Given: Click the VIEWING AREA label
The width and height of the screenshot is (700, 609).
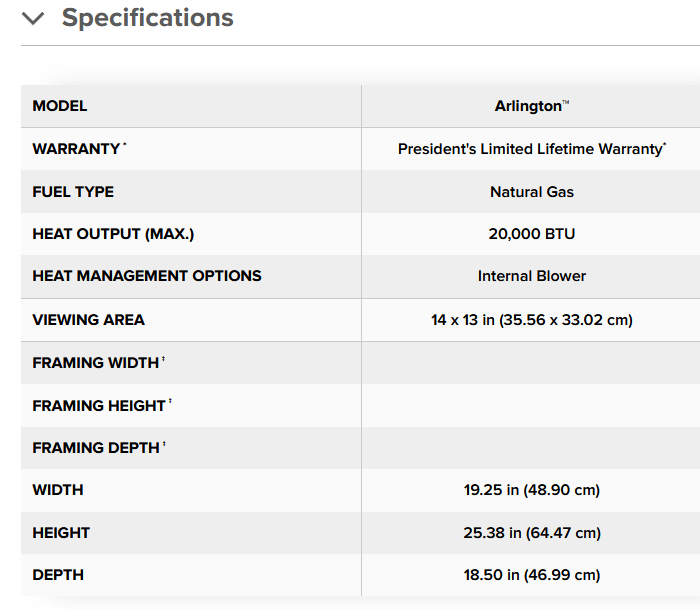Looking at the screenshot, I should click(88, 320).
